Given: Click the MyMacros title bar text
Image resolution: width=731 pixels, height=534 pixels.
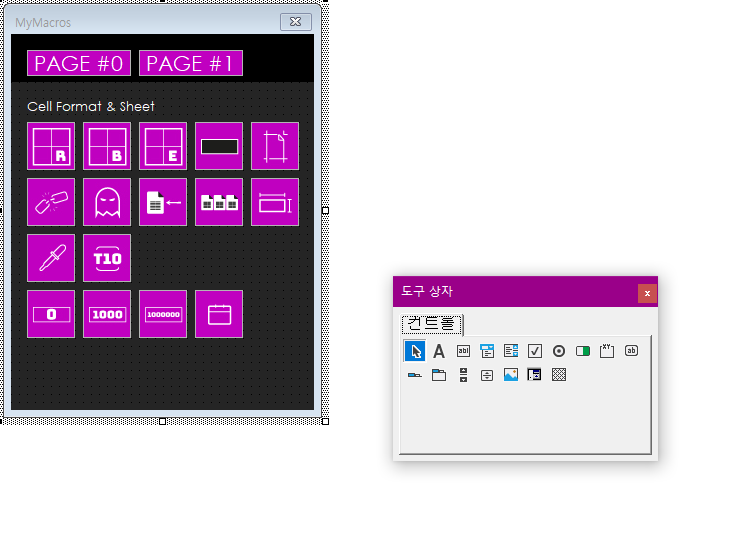Looking at the screenshot, I should 43,22.
